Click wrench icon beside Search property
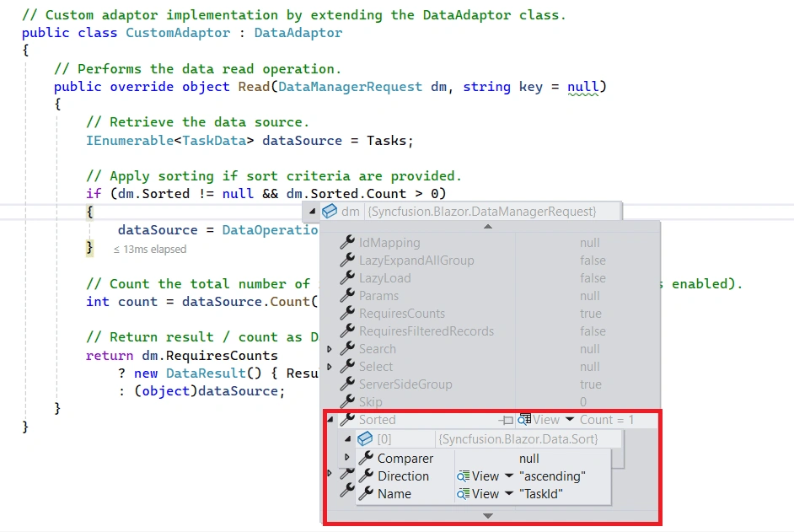This screenshot has height=532, width=794. [x=347, y=348]
